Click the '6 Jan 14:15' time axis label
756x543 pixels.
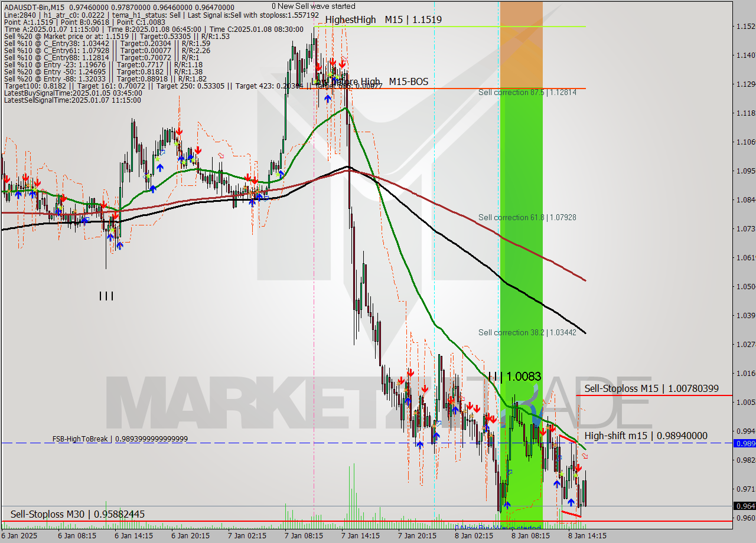(133, 536)
